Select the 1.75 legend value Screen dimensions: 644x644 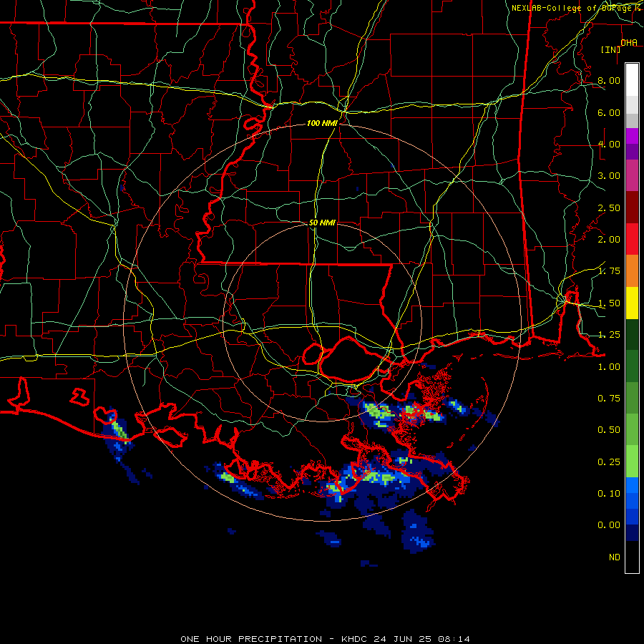[609, 271]
